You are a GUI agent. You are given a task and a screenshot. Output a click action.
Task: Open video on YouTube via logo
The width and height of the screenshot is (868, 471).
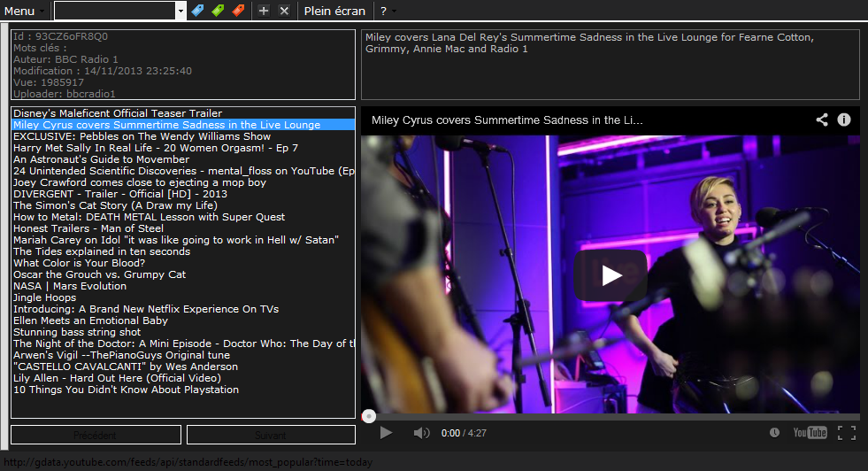[810, 433]
